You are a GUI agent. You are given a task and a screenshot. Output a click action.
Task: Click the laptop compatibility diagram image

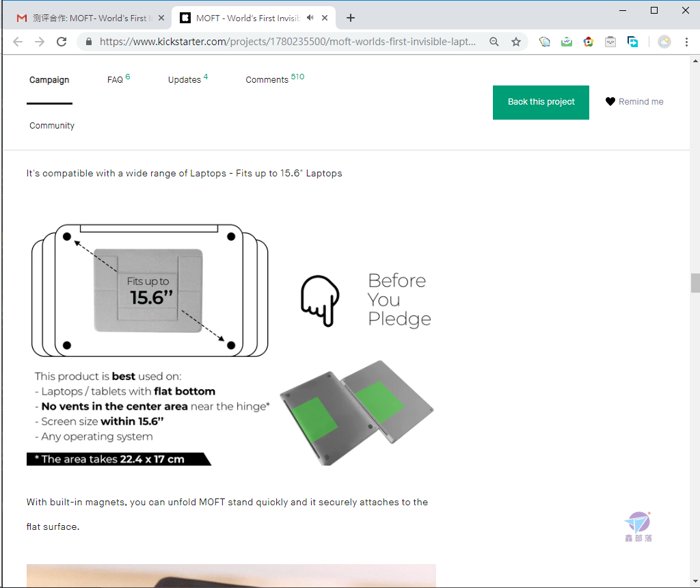[x=231, y=344]
